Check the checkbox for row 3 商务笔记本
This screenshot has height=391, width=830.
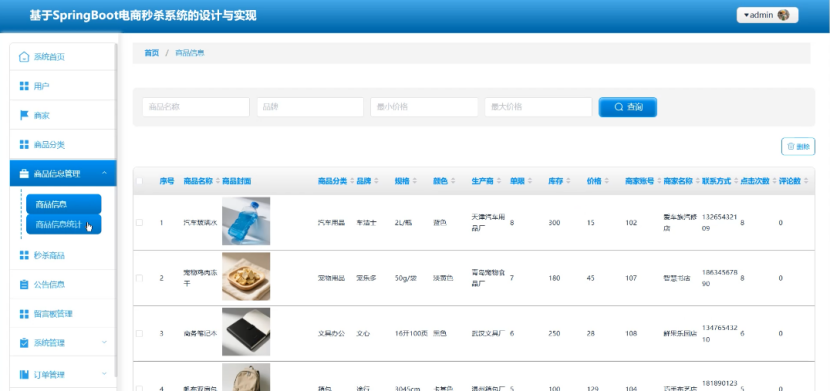(x=139, y=333)
